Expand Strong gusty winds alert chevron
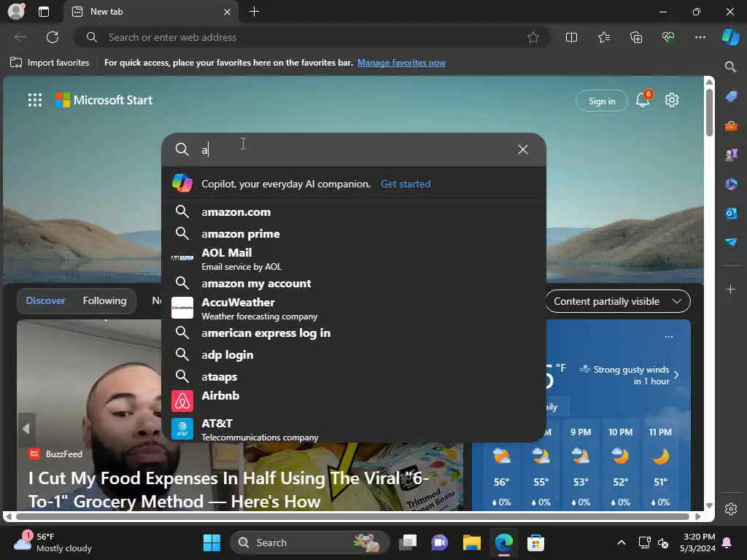The height and width of the screenshot is (560, 747). (x=676, y=375)
